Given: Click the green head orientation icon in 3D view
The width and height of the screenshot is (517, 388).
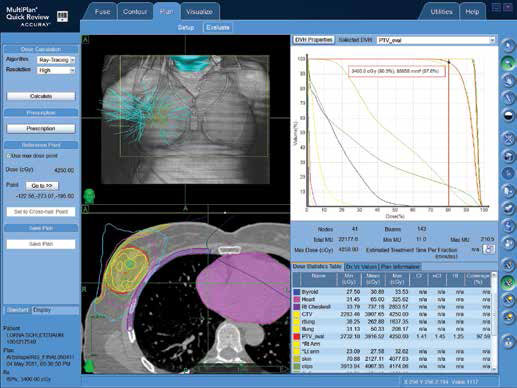Looking at the screenshot, I should coord(89,196).
